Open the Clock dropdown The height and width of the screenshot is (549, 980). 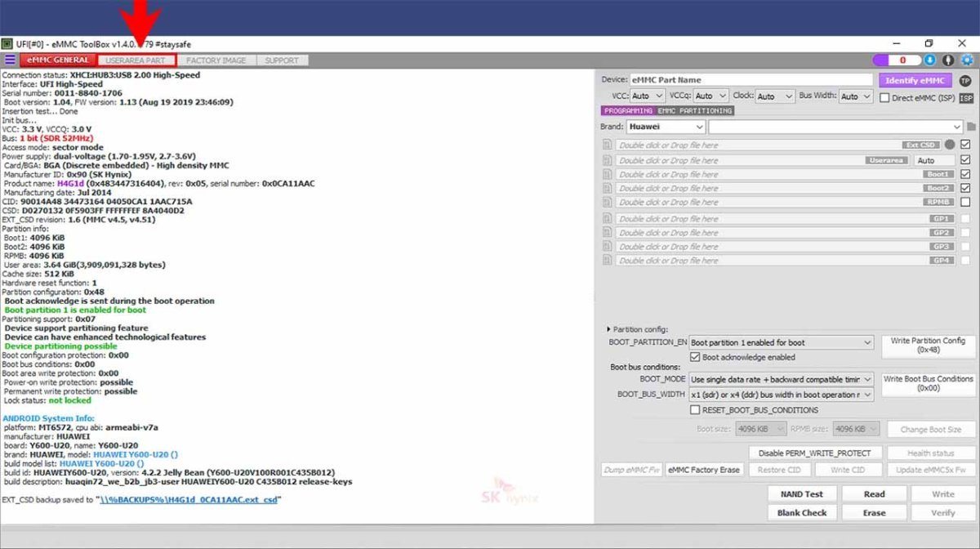[775, 96]
